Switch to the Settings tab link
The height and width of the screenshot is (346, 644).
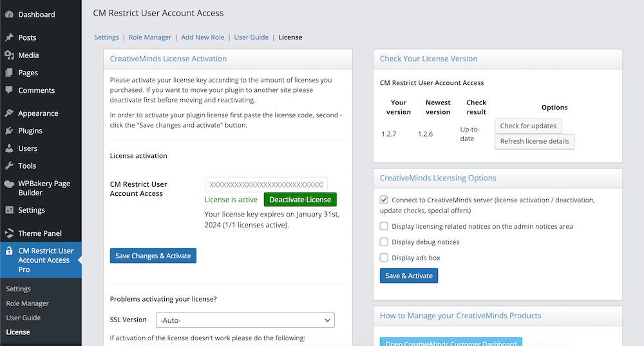(x=106, y=37)
